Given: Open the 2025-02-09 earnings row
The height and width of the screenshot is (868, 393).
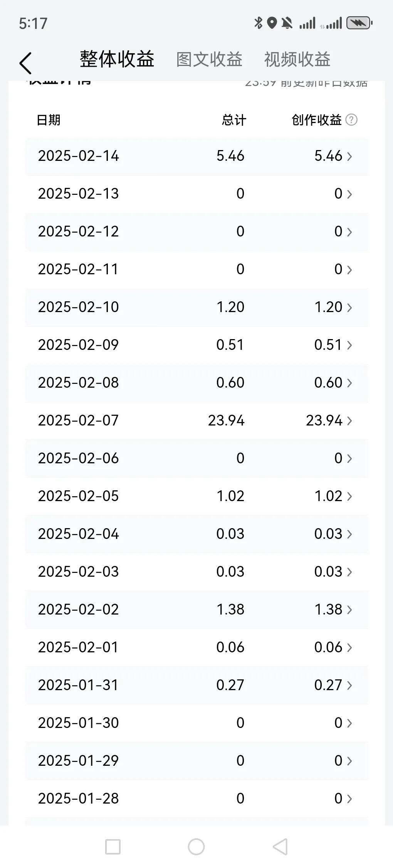Looking at the screenshot, I should [196, 345].
